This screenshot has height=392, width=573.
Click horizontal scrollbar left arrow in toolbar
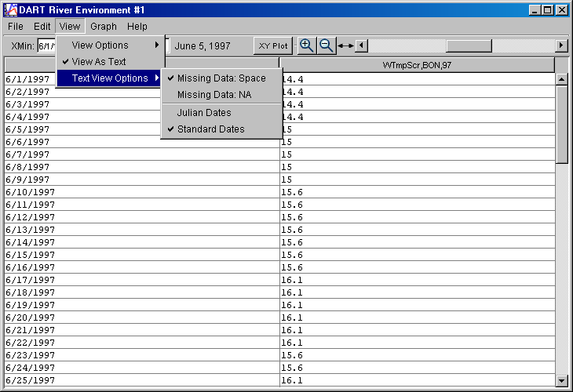361,46
